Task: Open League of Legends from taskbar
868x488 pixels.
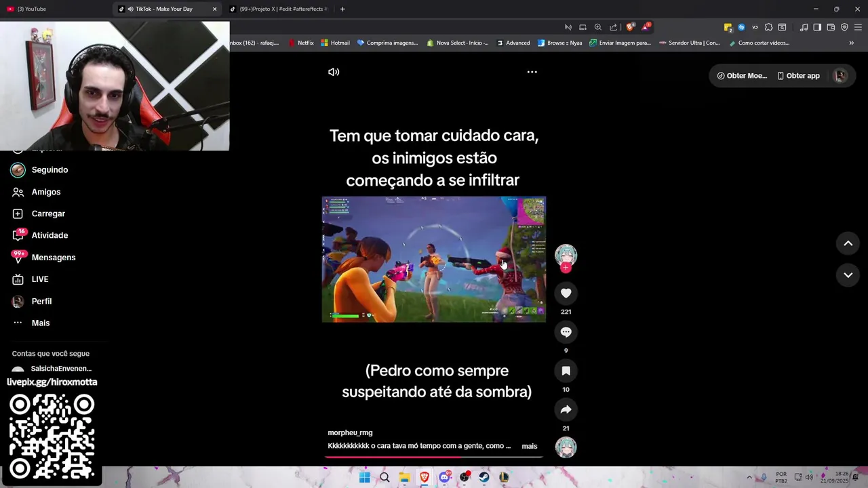Action: 504,477
